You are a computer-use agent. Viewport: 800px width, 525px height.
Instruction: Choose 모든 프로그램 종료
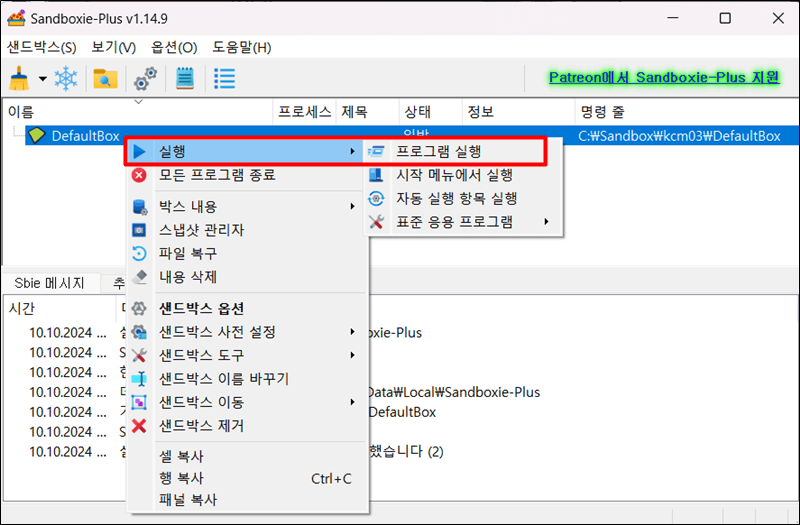point(246,175)
